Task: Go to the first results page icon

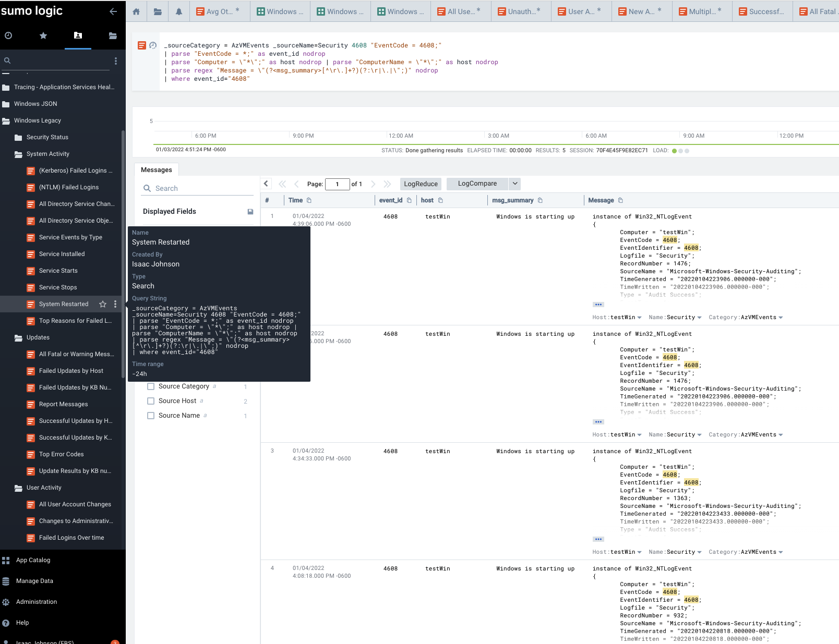Action: point(282,184)
